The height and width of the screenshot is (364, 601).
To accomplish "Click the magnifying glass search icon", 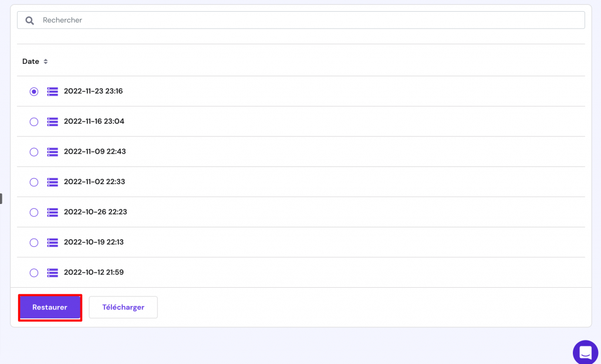I will point(29,20).
